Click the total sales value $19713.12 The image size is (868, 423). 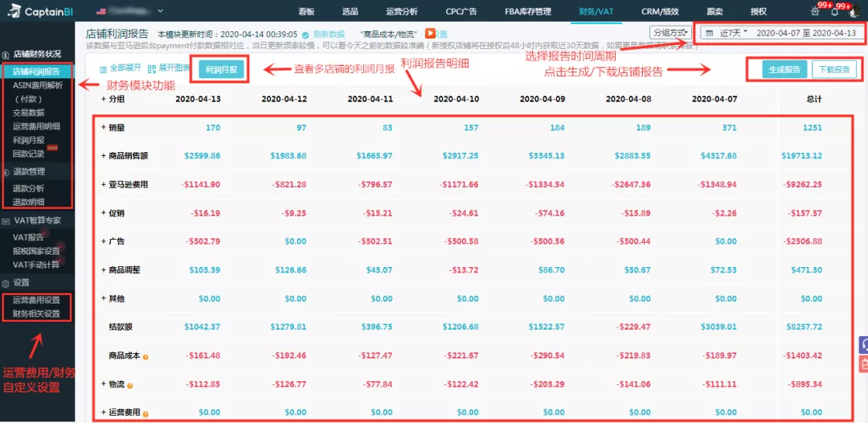[801, 155]
